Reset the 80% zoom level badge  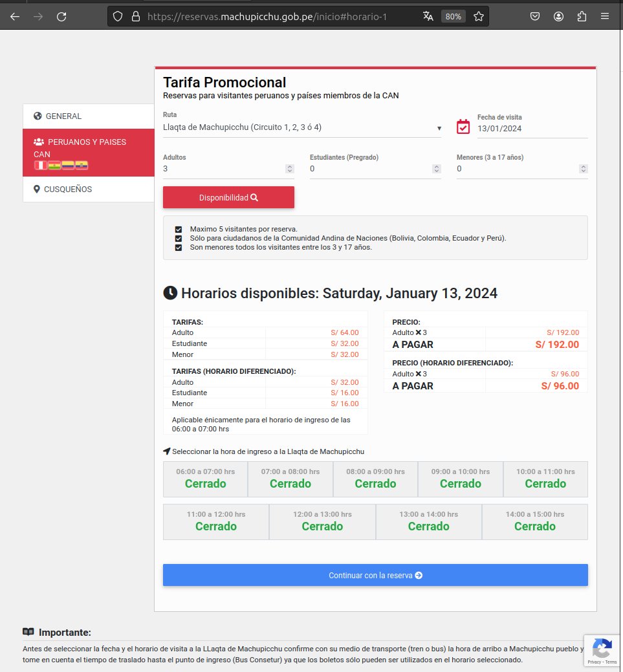coord(454,16)
